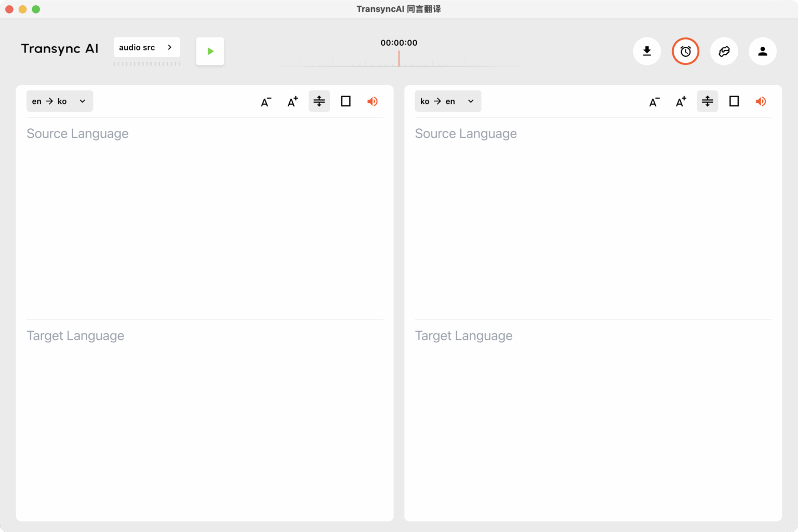The height and width of the screenshot is (532, 798).
Task: Decrease font size in right panel
Action: click(654, 101)
